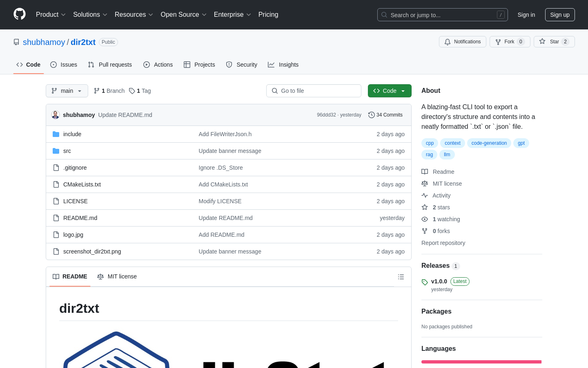
Task: Click the 2 stars link in About
Action: (441, 207)
